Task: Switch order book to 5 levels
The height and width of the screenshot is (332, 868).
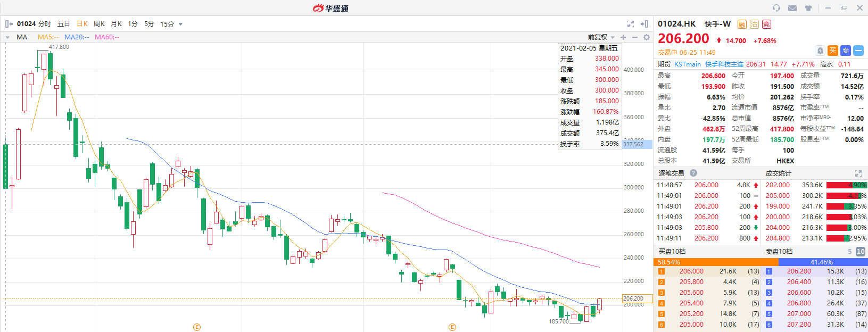Action: (x=850, y=252)
